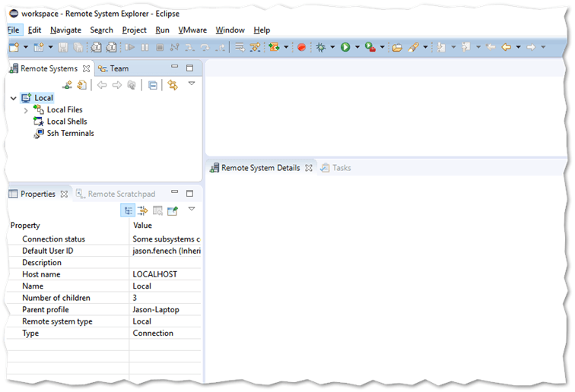Switch to the Remote Scratchpad tab
Viewport: 575px width, 392px height.
point(116,194)
